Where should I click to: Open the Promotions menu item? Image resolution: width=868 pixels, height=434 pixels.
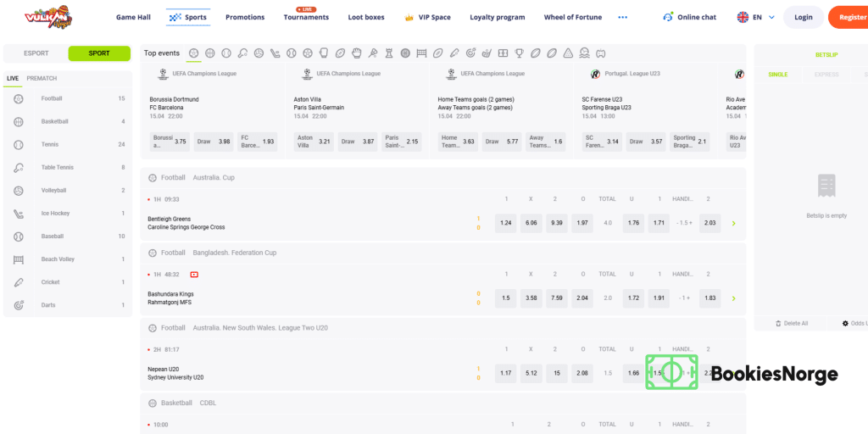click(245, 17)
